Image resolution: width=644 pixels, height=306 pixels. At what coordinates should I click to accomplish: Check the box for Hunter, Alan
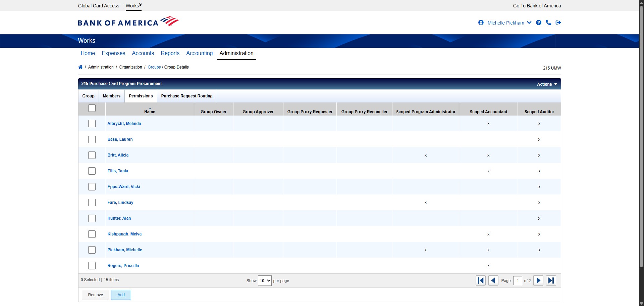92,218
